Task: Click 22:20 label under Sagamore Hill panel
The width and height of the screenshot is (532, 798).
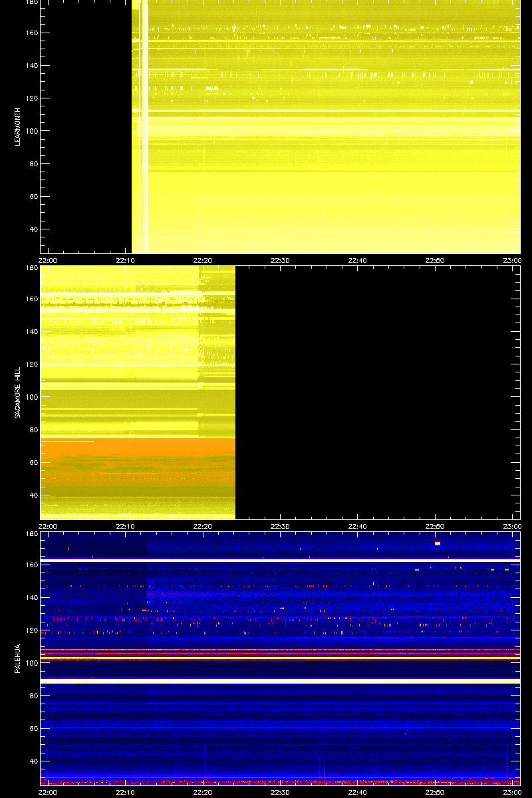Action: [x=203, y=525]
